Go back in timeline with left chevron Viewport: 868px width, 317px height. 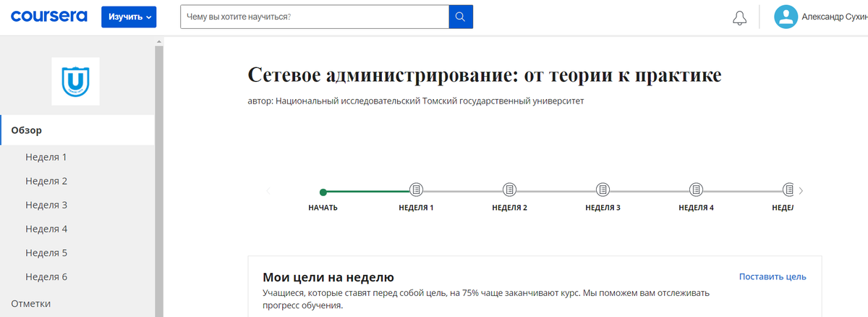pyautogui.click(x=268, y=191)
